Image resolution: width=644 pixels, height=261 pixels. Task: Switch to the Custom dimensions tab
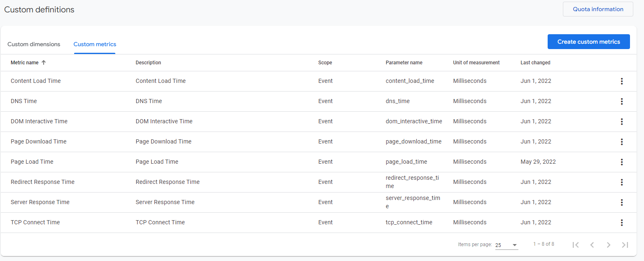point(34,44)
